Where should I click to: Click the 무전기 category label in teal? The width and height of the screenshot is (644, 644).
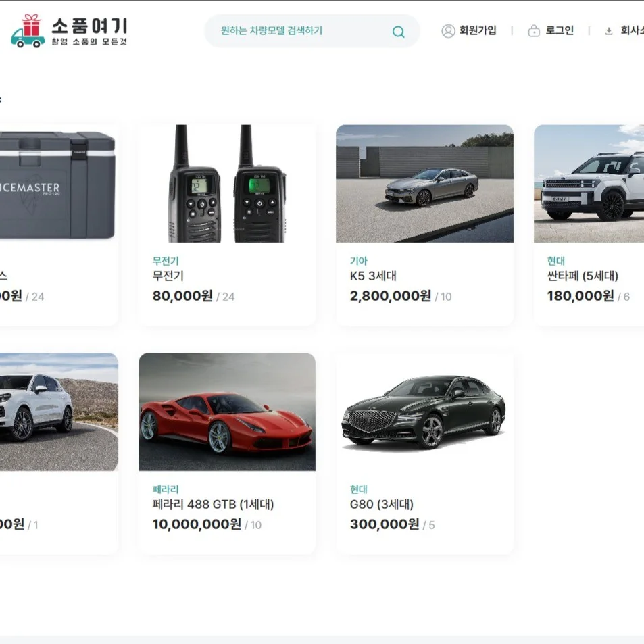(166, 261)
